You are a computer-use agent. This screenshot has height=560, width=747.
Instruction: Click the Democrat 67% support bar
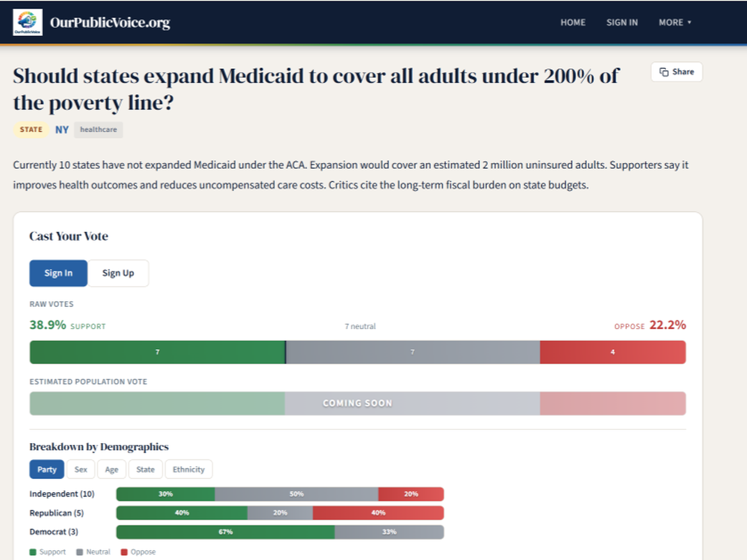[225, 532]
